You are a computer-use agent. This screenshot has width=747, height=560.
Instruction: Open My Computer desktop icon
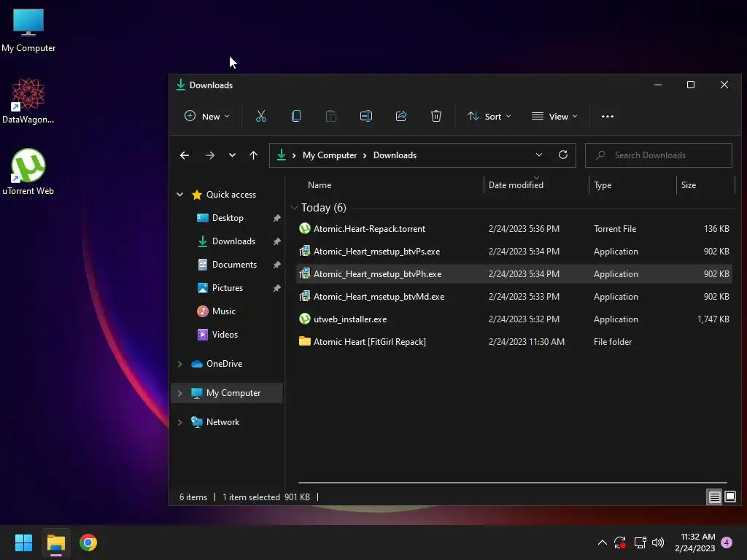click(28, 31)
